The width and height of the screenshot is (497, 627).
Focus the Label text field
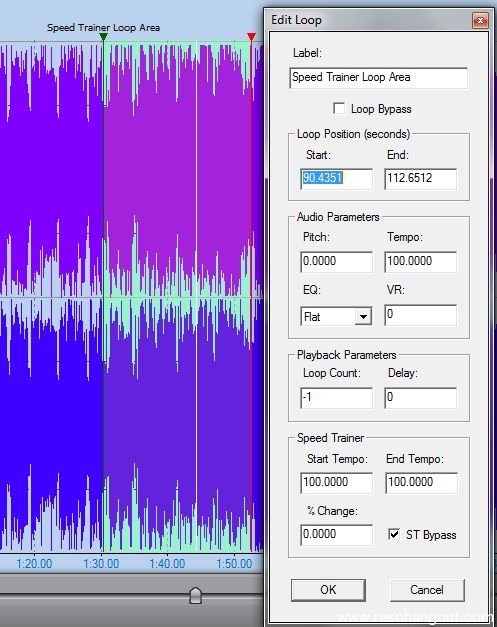[x=378, y=78]
